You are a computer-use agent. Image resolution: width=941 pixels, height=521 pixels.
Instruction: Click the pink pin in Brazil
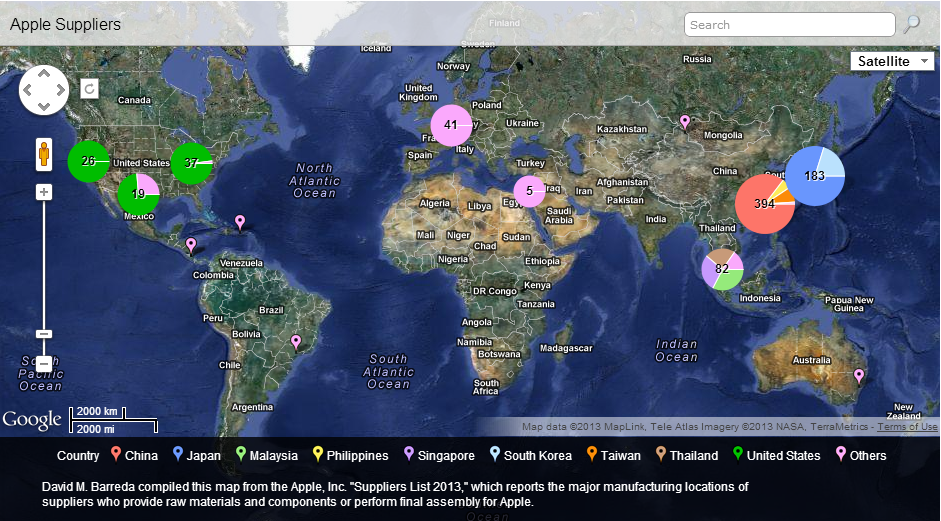pyautogui.click(x=295, y=342)
